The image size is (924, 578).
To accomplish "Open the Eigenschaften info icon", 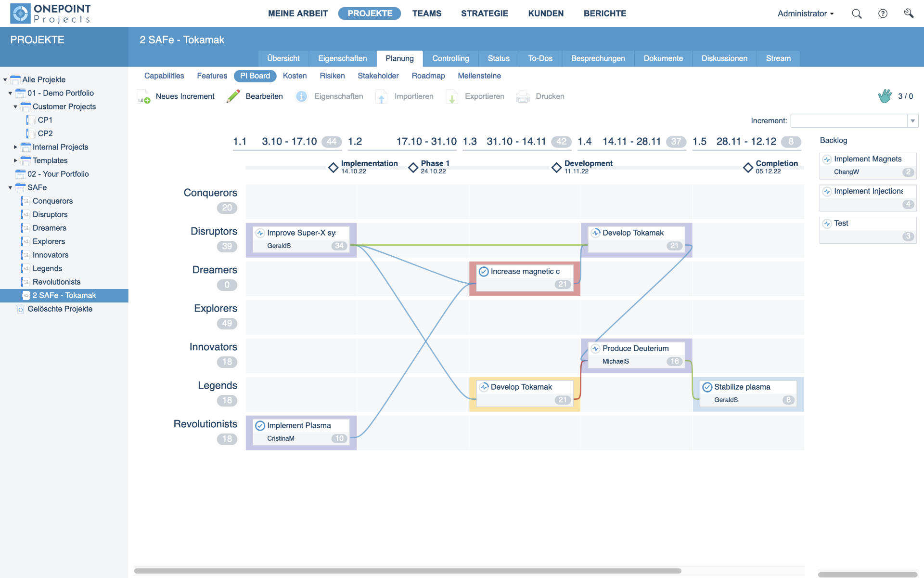I will pos(302,96).
